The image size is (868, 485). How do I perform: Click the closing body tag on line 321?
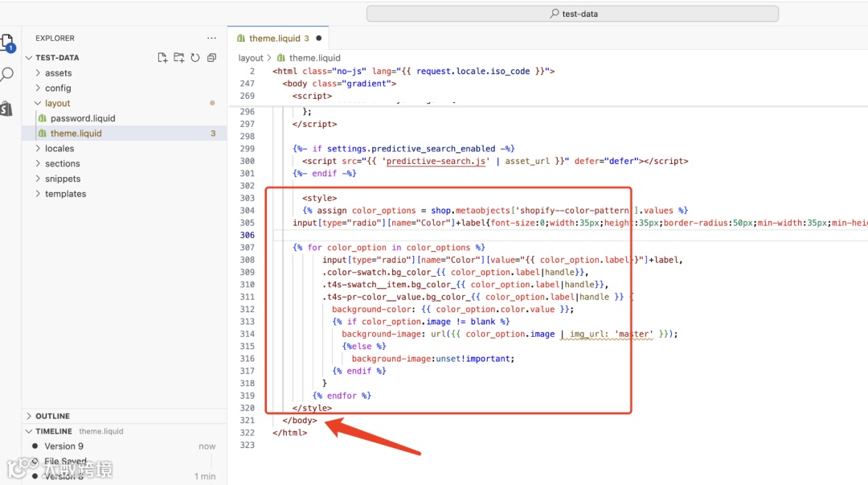(x=300, y=420)
